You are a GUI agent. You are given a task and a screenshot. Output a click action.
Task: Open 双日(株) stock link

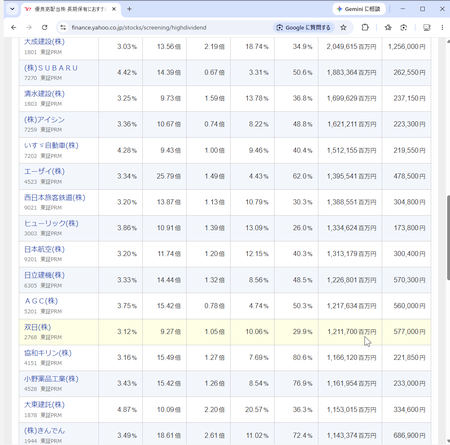[x=37, y=327]
